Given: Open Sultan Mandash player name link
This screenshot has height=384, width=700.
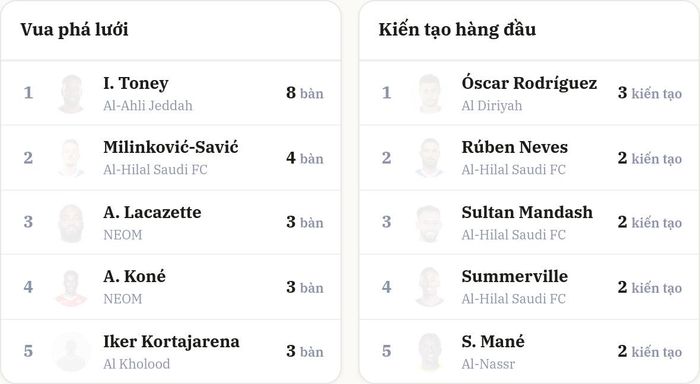Looking at the screenshot, I should [x=527, y=212].
